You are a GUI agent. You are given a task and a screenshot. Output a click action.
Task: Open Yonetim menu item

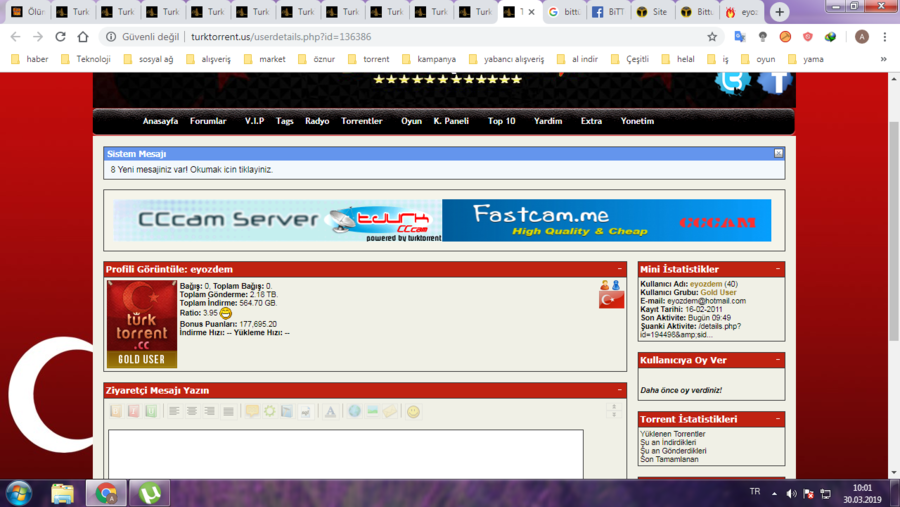point(637,121)
